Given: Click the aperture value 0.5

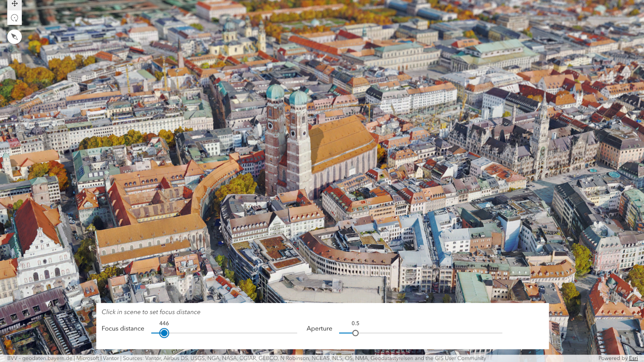Looking at the screenshot, I should pos(356,323).
